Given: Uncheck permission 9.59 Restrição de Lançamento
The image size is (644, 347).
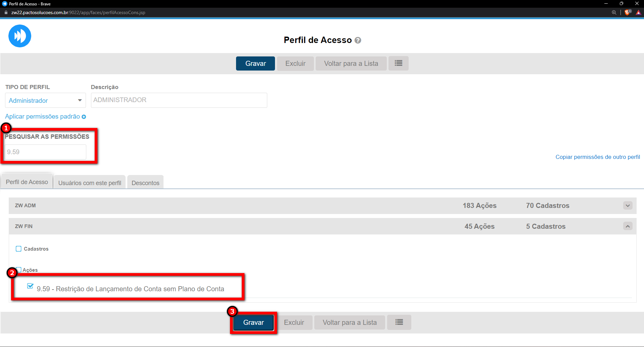Looking at the screenshot, I should pyautogui.click(x=30, y=286).
